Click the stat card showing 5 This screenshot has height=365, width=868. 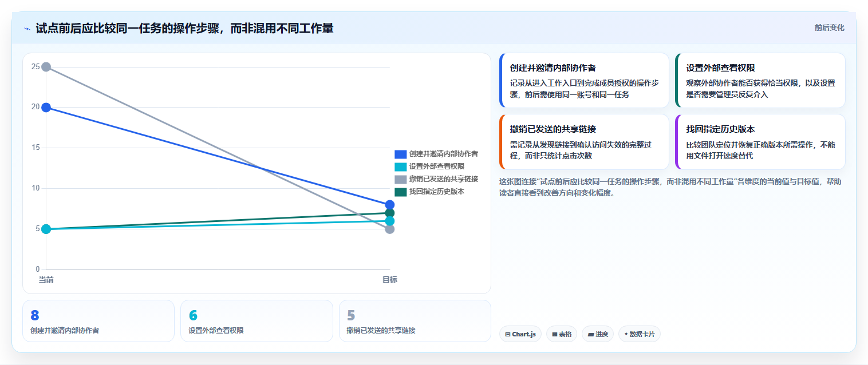(415, 321)
